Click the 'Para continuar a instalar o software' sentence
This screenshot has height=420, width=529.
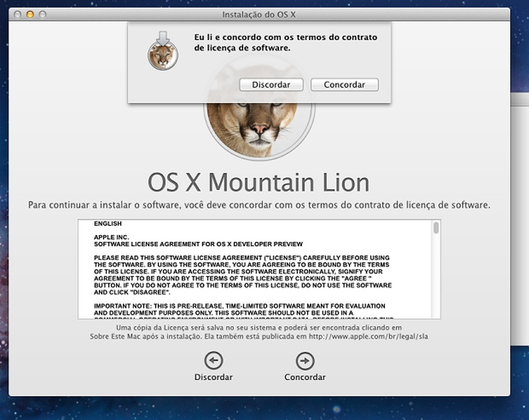(259, 205)
